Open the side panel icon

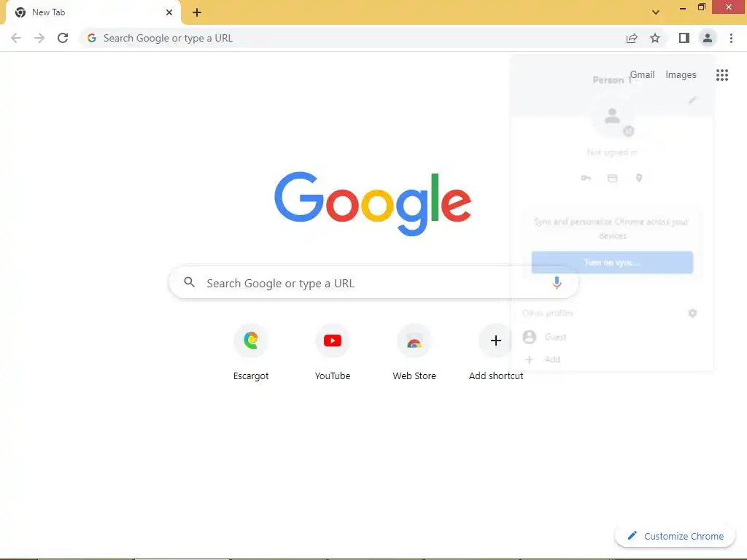pos(684,38)
